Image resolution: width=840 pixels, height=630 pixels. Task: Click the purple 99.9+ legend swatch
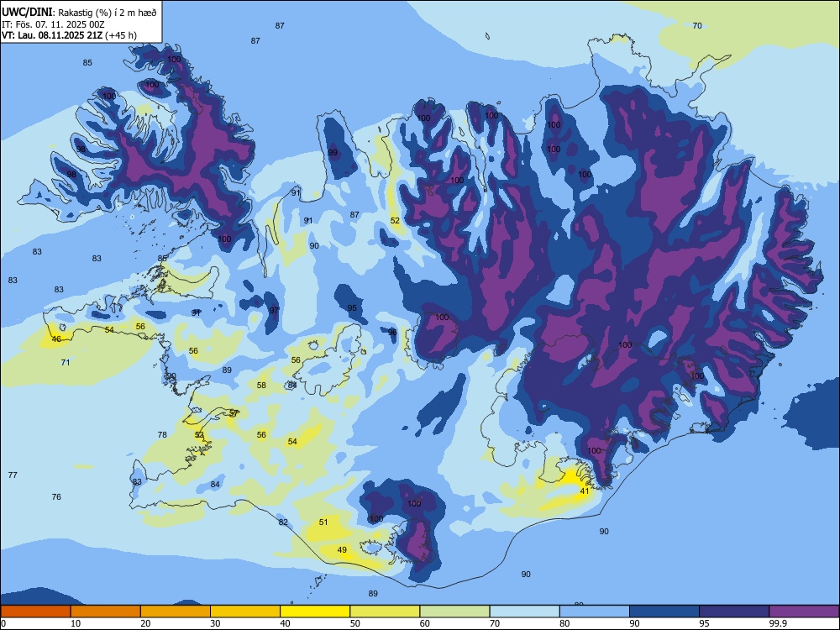point(804,612)
